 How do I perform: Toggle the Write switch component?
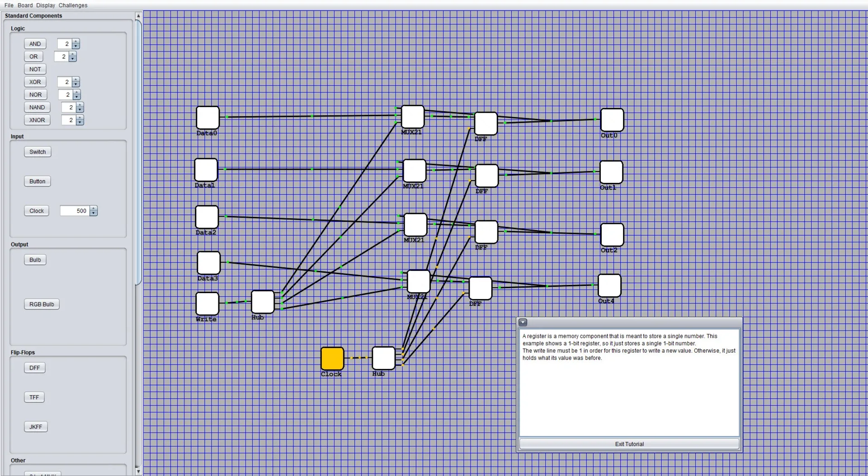tap(207, 303)
